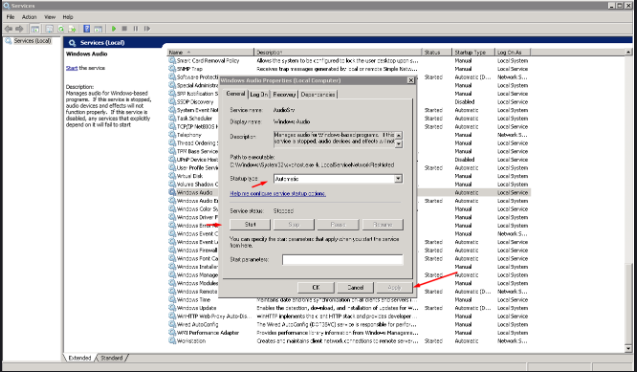The image size is (637, 372).
Task: Toggle the Show/Hide Console Tree toolbar icon
Action: click(35, 29)
